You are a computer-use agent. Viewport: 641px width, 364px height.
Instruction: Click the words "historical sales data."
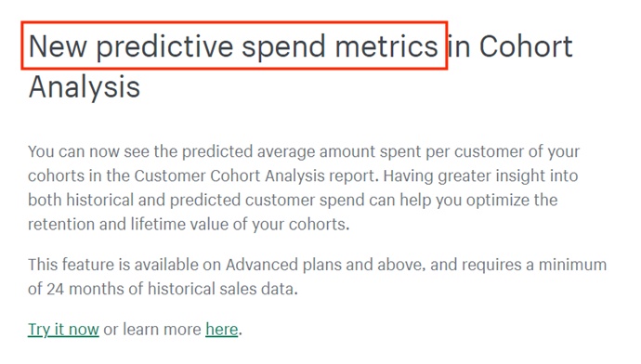223,289
